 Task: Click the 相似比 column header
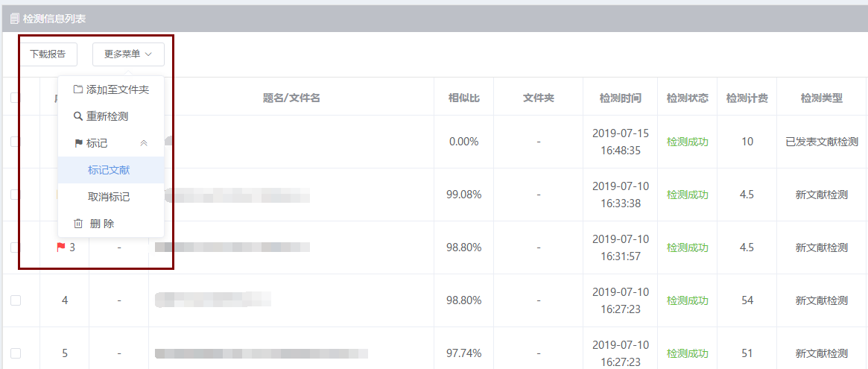click(x=464, y=98)
